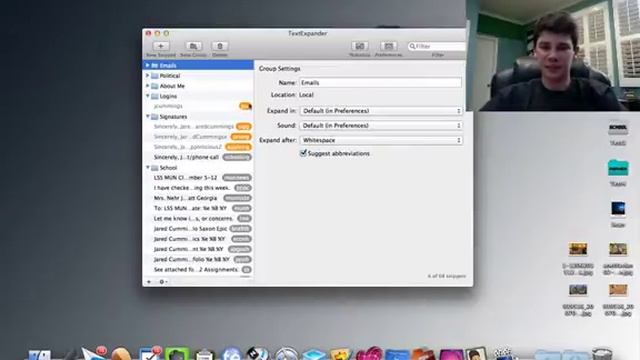Click the Delete trash toolbar icon
The height and width of the screenshot is (360, 640).
pos(220,46)
